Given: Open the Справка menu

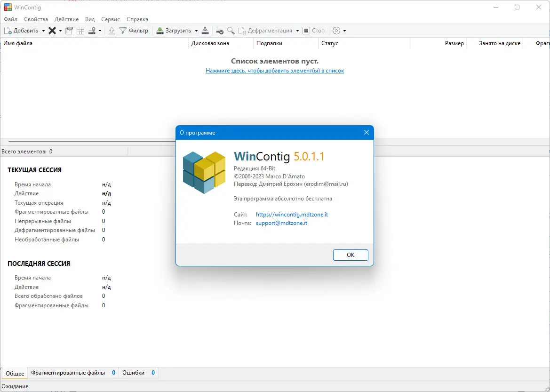Looking at the screenshot, I should (x=137, y=19).
